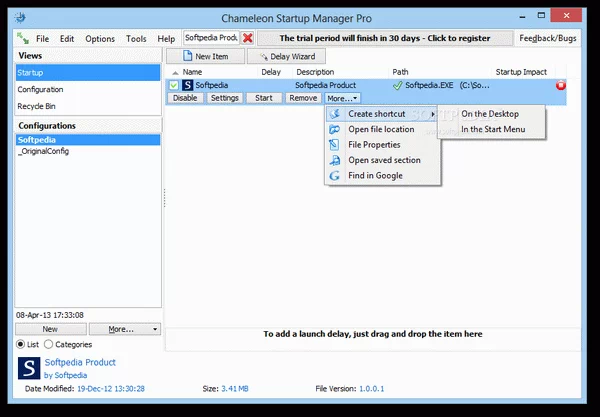Open the More... dropdown under Configurations

coord(125,329)
